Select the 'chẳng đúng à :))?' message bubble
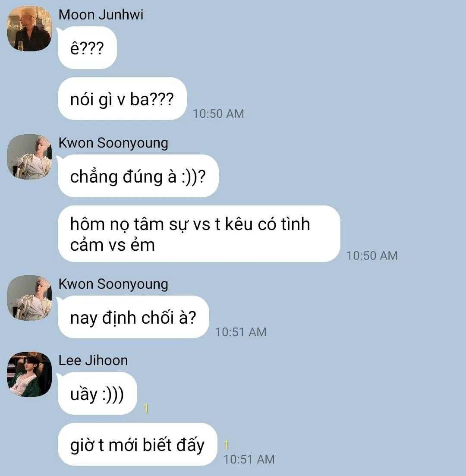 (x=138, y=176)
